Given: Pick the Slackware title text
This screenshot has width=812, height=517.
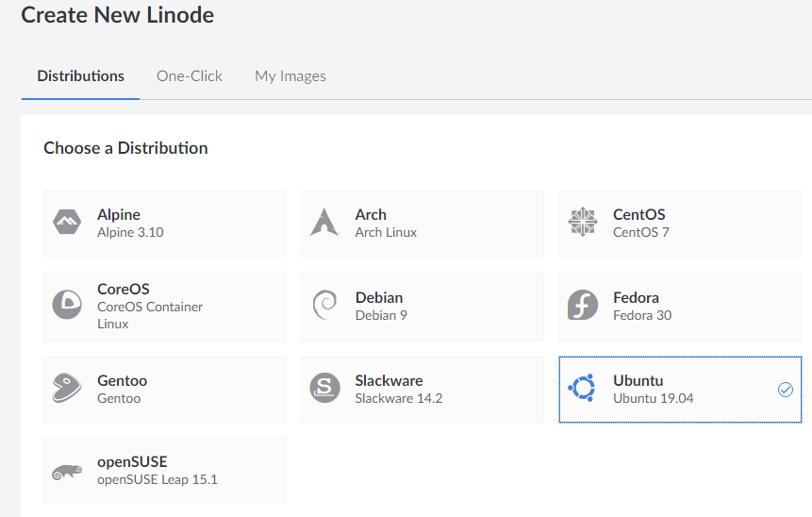Looking at the screenshot, I should [x=389, y=381].
